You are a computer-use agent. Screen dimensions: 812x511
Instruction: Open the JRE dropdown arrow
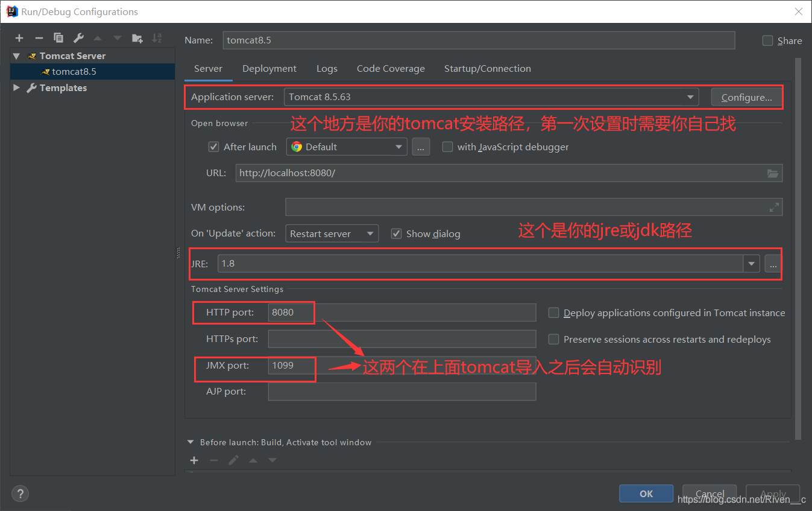point(751,264)
